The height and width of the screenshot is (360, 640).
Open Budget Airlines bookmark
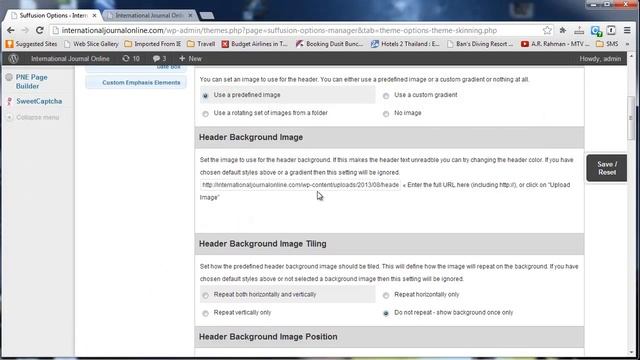click(255, 44)
